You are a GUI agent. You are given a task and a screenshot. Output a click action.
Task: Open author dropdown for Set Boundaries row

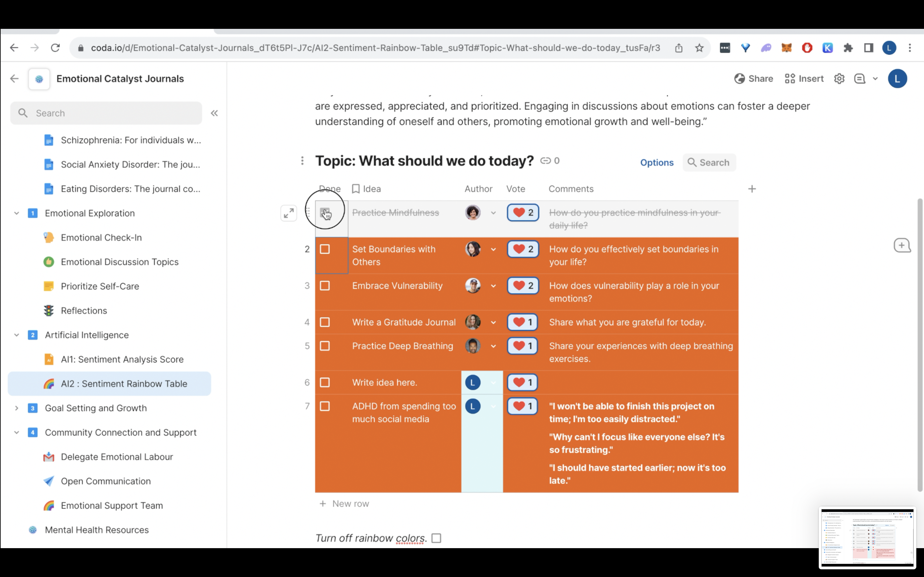click(493, 250)
